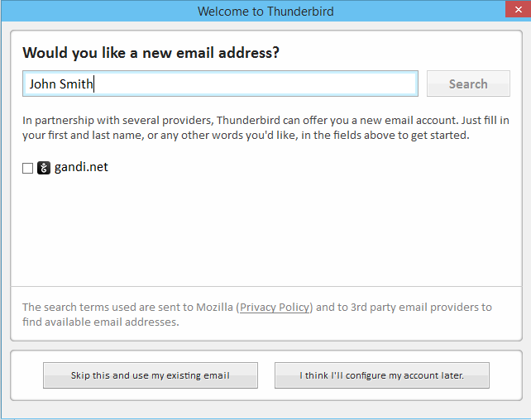531x420 pixels.
Task: Tick the gandi.net provider checkbox
Action: pyautogui.click(x=27, y=168)
